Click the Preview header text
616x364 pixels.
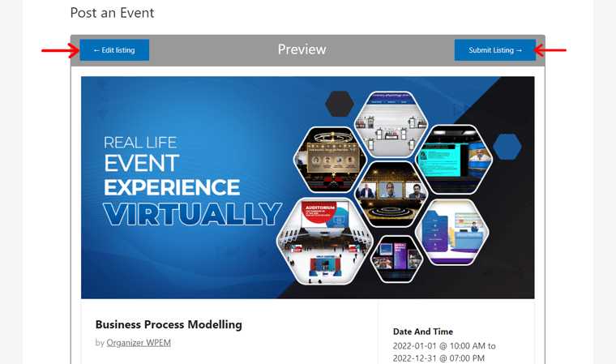coord(302,49)
